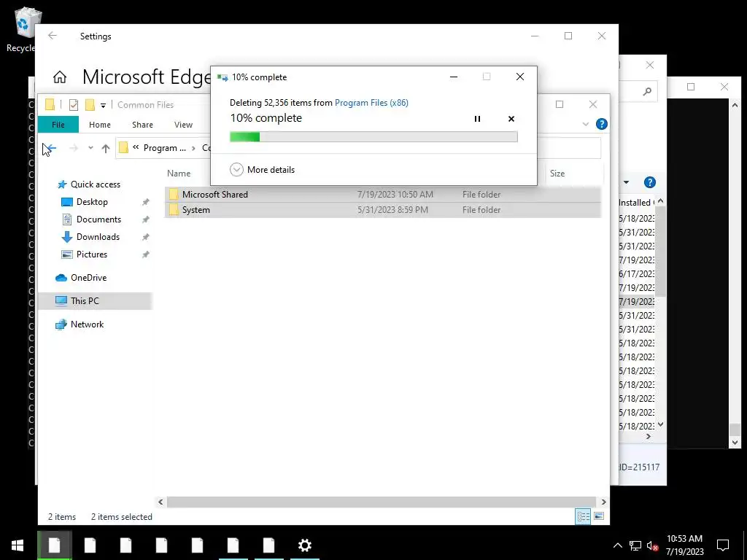
Task: Expand More details in the delete dialog
Action: click(262, 169)
